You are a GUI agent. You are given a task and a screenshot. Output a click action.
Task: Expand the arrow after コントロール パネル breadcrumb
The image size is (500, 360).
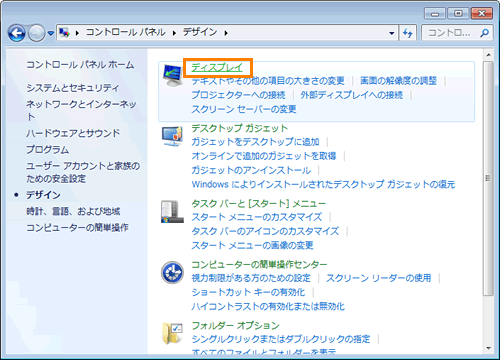[174, 33]
